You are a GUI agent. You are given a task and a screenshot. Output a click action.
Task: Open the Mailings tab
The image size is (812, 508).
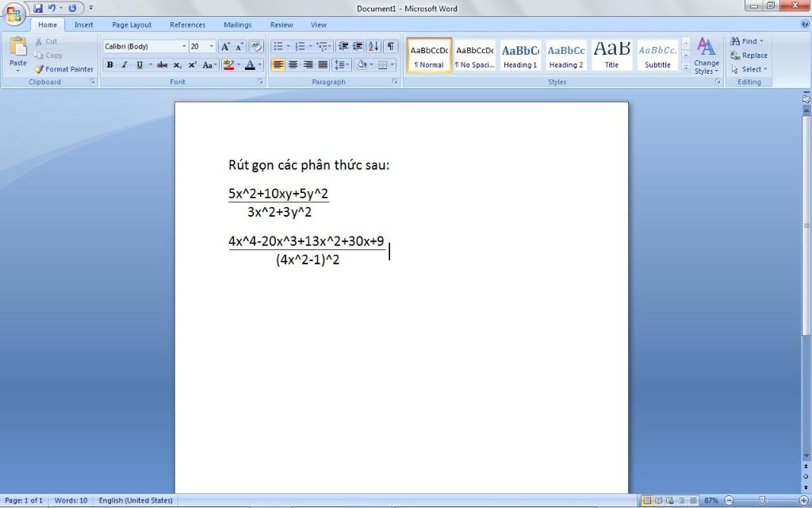(x=238, y=25)
